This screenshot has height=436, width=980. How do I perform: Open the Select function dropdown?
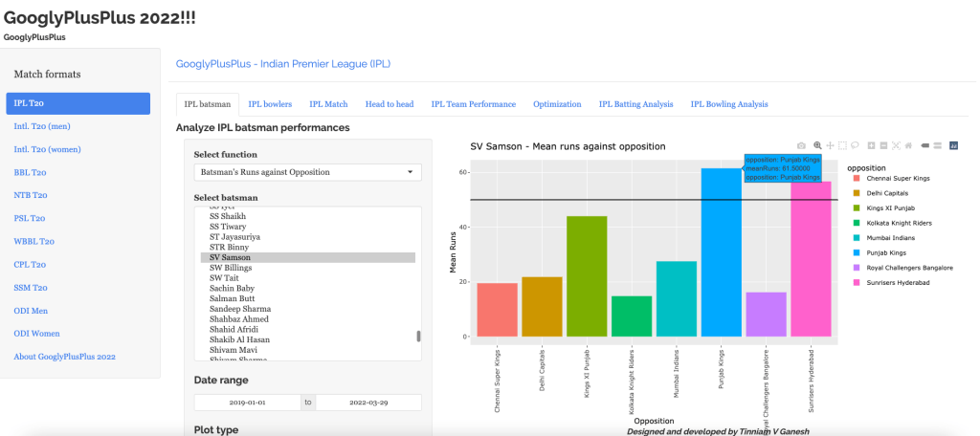[x=307, y=172]
